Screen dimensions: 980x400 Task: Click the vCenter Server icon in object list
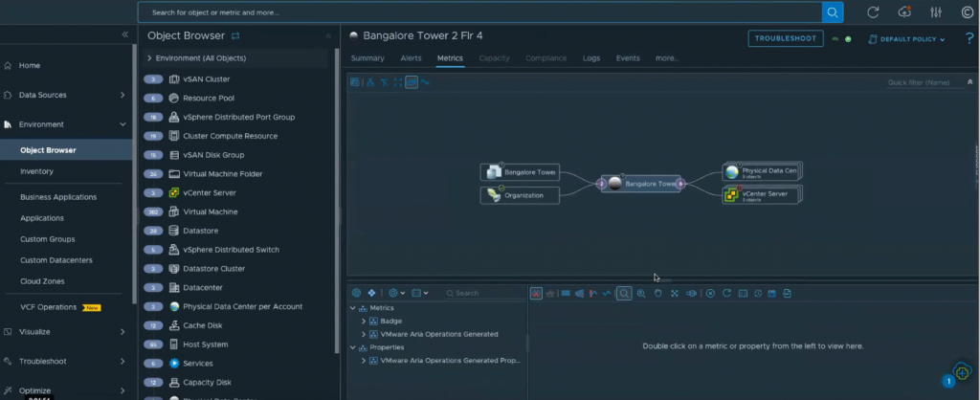tap(174, 192)
